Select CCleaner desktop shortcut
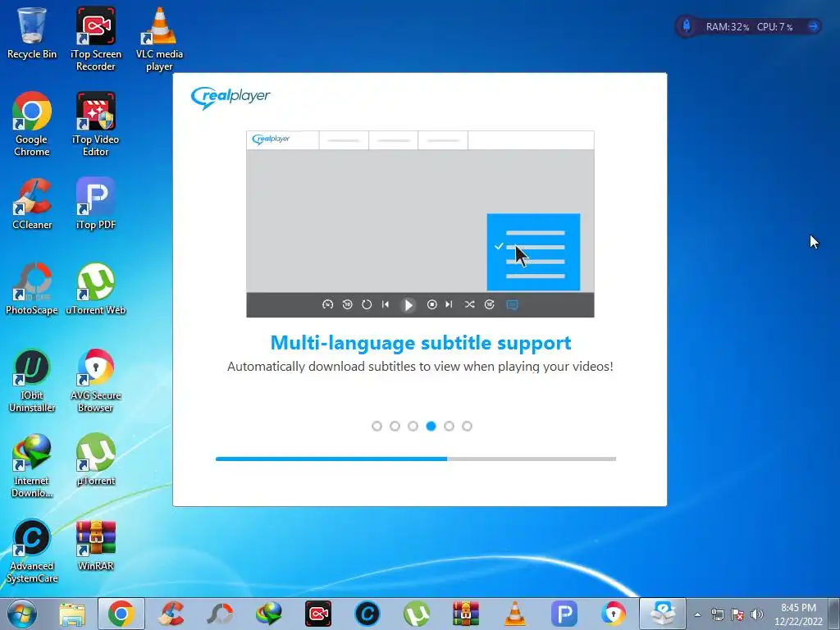 (32, 203)
